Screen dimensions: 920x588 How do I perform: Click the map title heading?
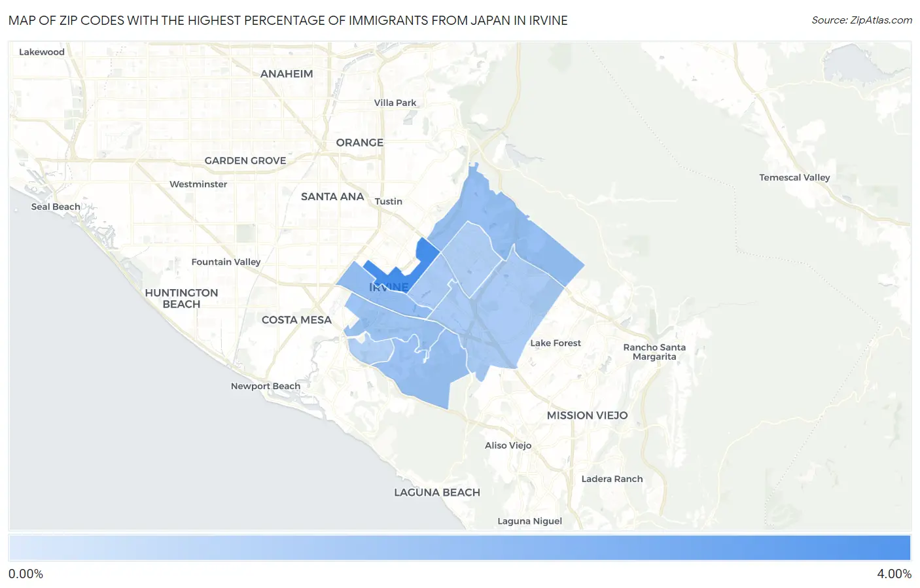coord(288,20)
